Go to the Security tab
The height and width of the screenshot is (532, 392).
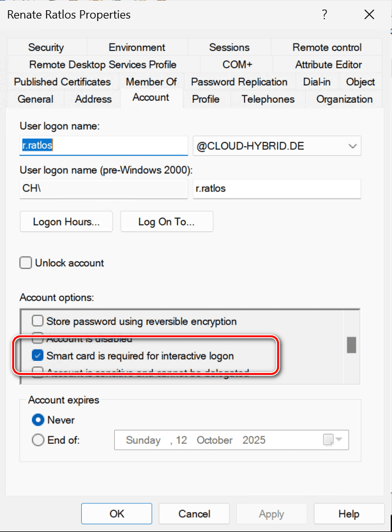[x=46, y=47]
